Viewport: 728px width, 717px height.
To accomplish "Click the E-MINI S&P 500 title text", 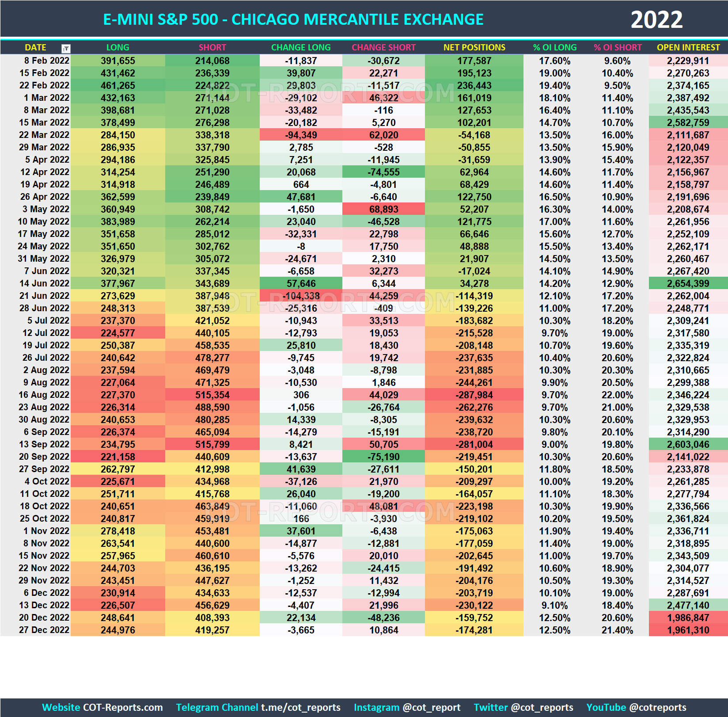I will [x=293, y=19].
